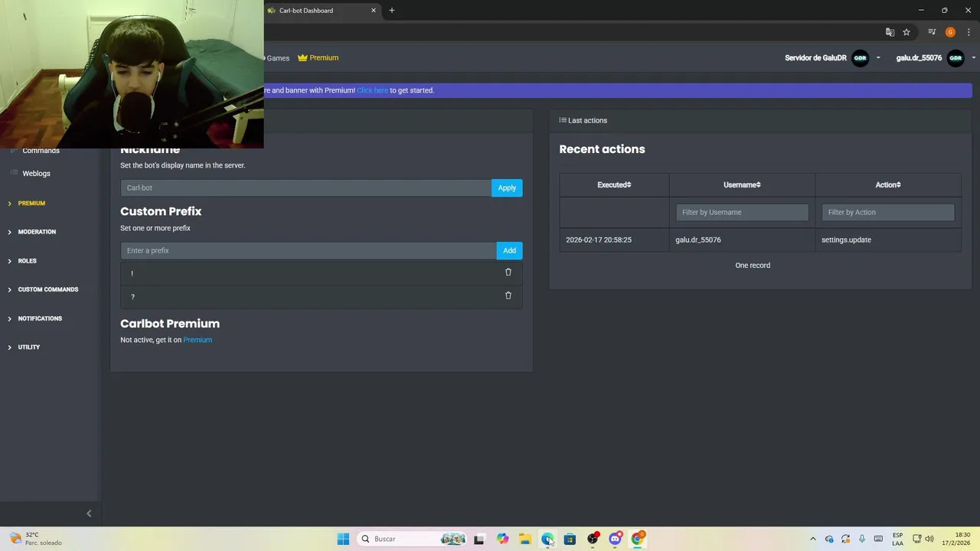Open the Games nav item
The image size is (980, 551).
(277, 58)
